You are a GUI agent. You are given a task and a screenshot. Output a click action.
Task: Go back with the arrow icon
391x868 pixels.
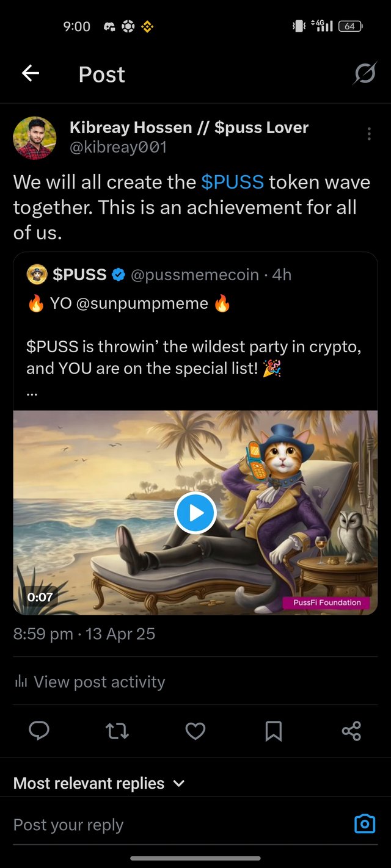click(31, 74)
